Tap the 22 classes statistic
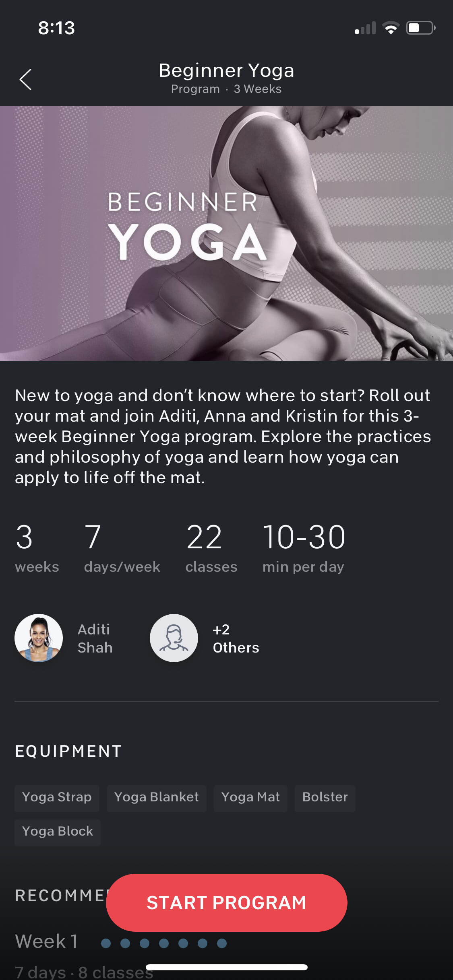 tap(211, 548)
